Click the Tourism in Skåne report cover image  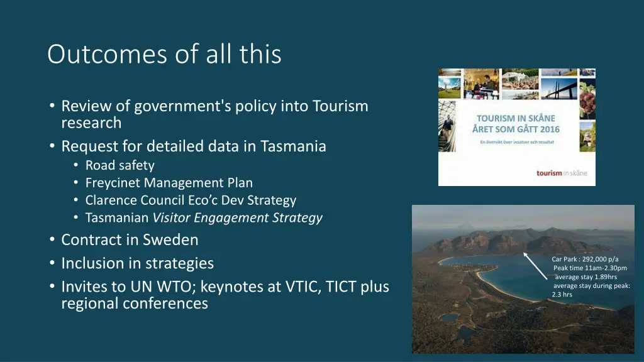[517, 127]
